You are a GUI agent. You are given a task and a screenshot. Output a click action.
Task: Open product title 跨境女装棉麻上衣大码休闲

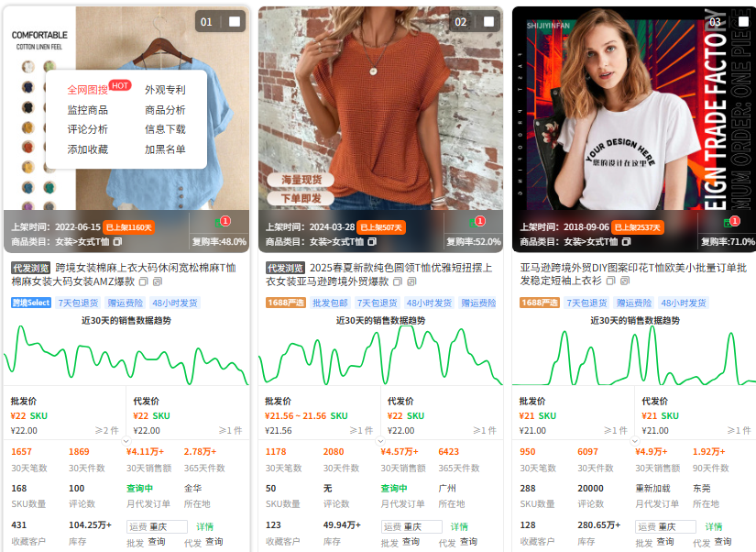(x=124, y=274)
